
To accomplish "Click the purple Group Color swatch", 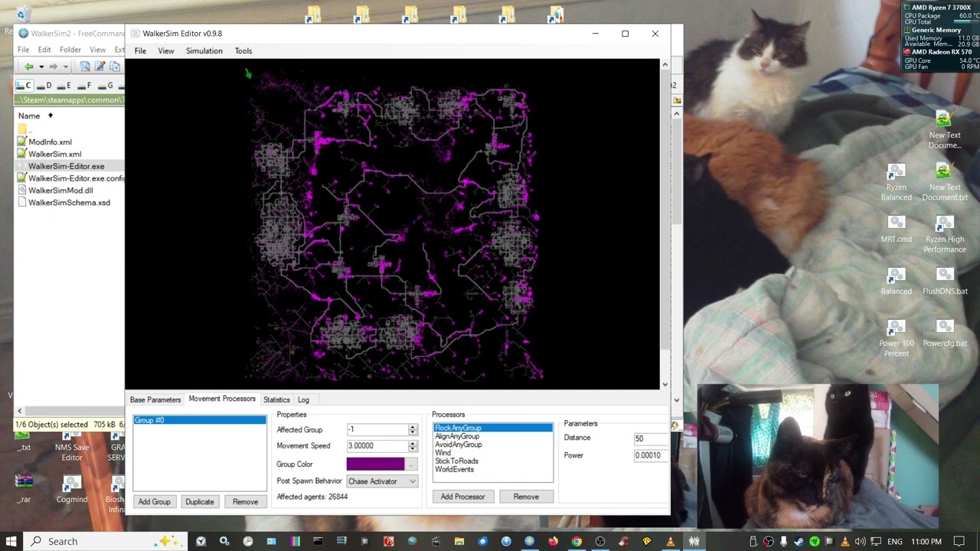I will [375, 464].
